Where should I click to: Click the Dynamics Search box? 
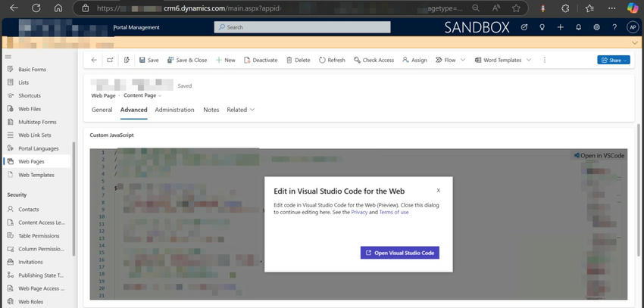coord(302,27)
